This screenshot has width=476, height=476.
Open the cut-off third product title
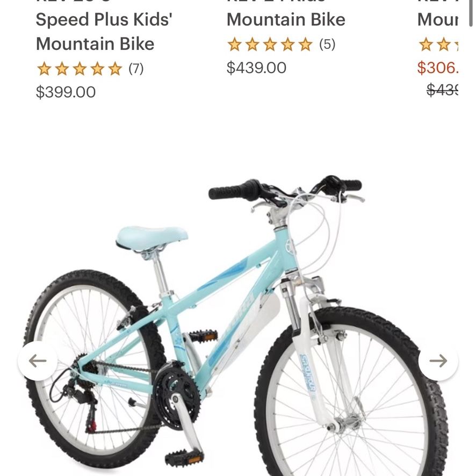[438, 19]
